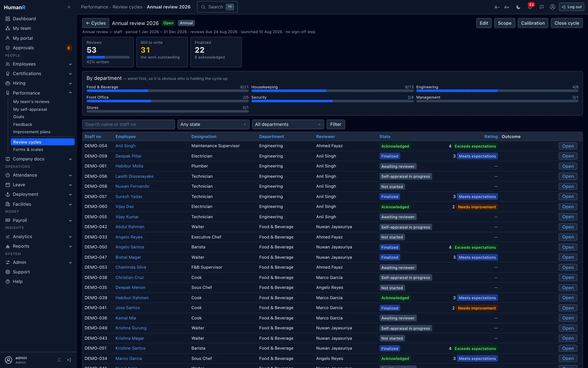Open review for DEMO-033 Angelo Reyes
This screenshot has height=368, width=588.
pyautogui.click(x=568, y=237)
